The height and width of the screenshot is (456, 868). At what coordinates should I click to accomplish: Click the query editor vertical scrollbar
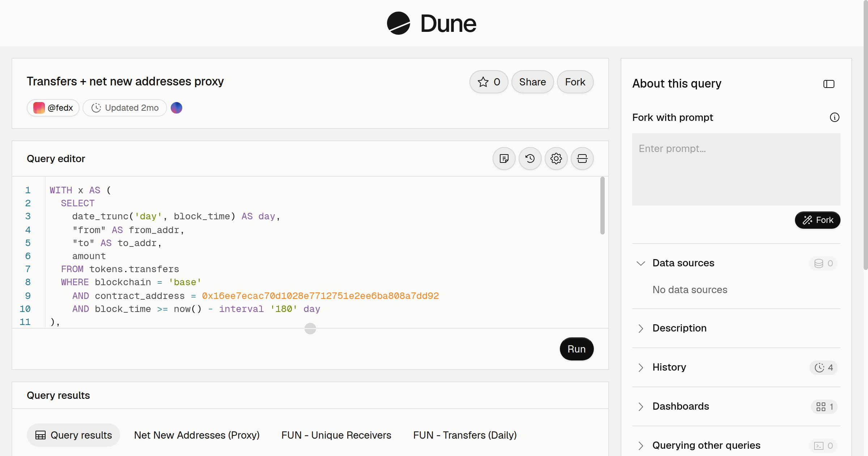point(602,206)
